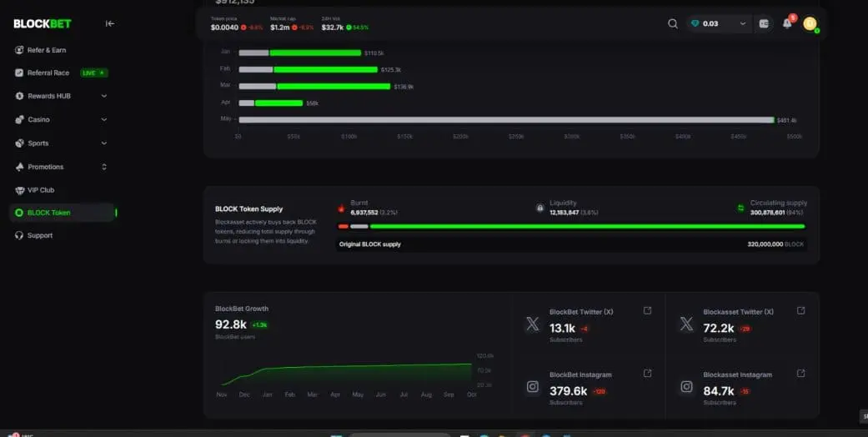Image resolution: width=868 pixels, height=437 pixels.
Task: Expand the Casino menu section
Action: (x=104, y=119)
